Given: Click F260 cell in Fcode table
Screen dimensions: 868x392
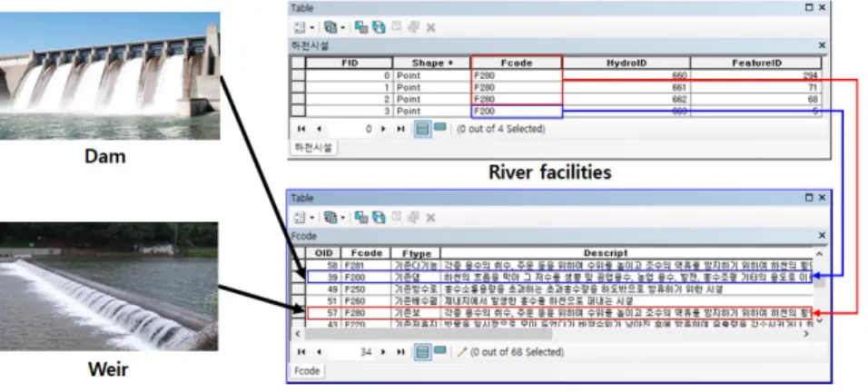Looking at the screenshot, I should [x=366, y=300].
